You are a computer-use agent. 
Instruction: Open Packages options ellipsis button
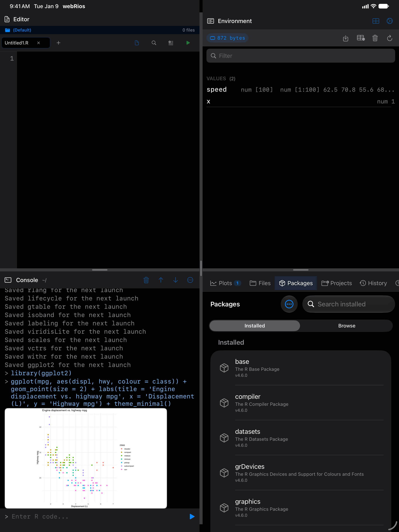(289, 304)
